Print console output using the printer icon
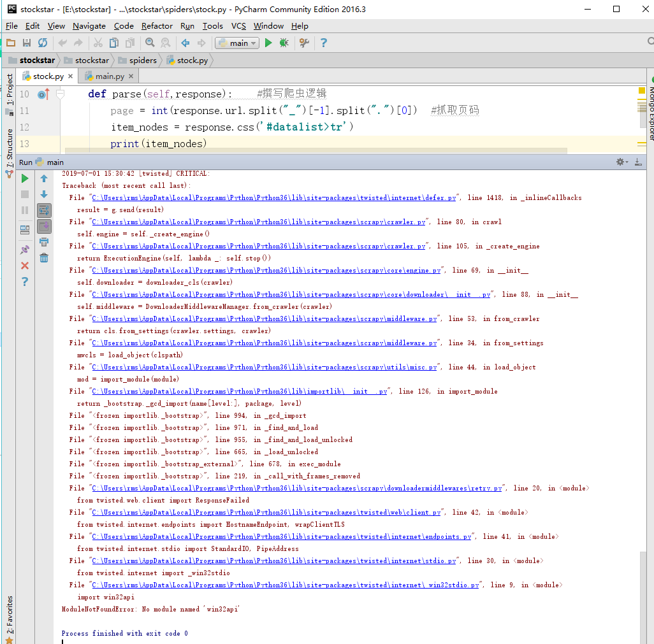This screenshot has height=644, width=654. (x=44, y=242)
